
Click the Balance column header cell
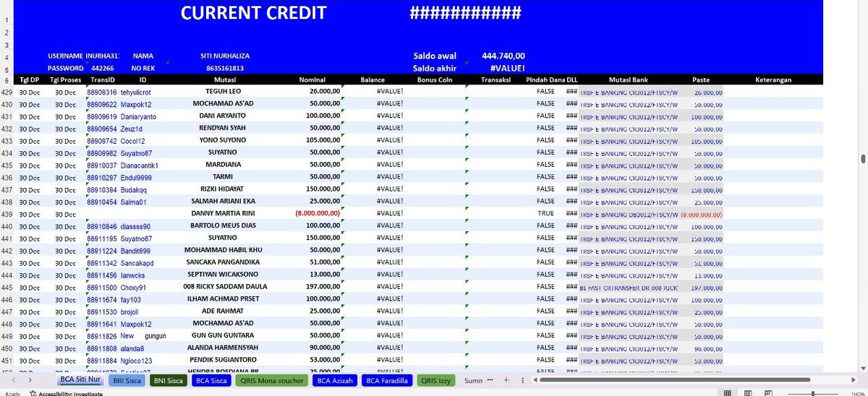coord(373,79)
